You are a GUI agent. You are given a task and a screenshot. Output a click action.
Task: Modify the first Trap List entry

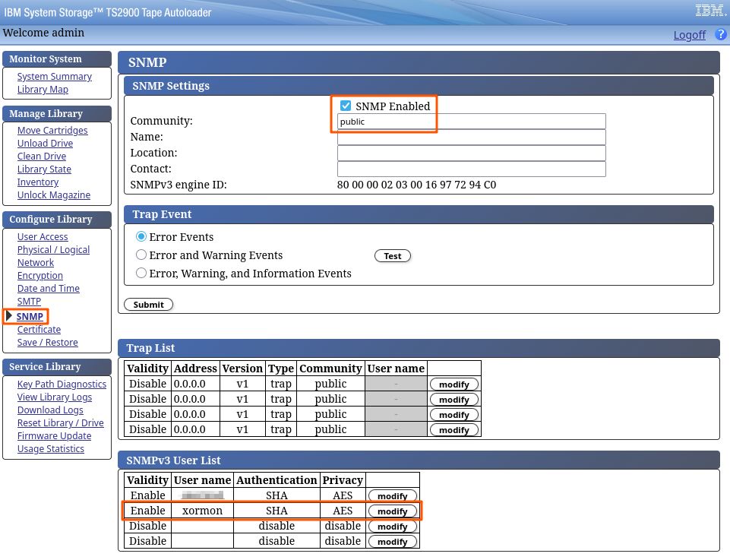454,384
